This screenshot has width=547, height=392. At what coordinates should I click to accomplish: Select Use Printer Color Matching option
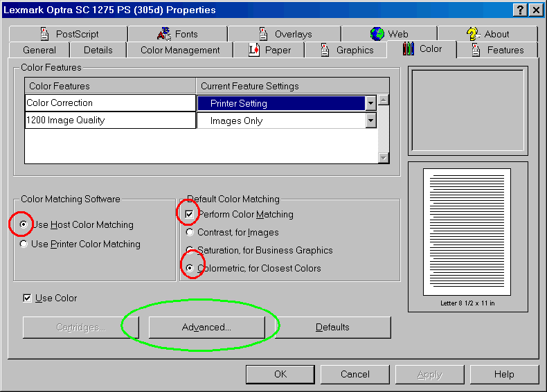(x=25, y=244)
